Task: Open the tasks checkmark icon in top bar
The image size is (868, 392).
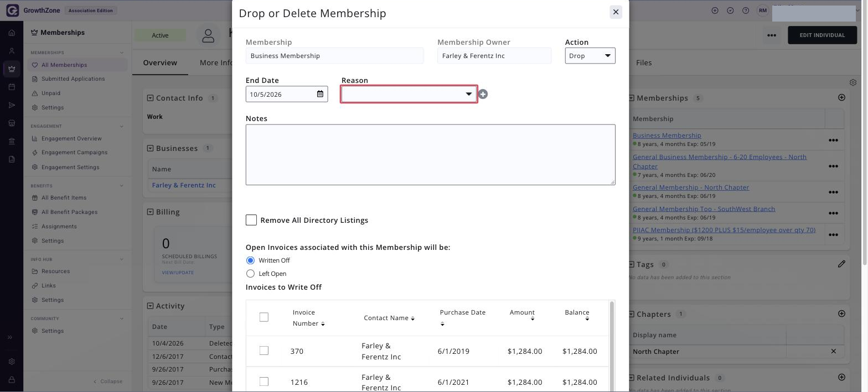Action: pyautogui.click(x=730, y=11)
